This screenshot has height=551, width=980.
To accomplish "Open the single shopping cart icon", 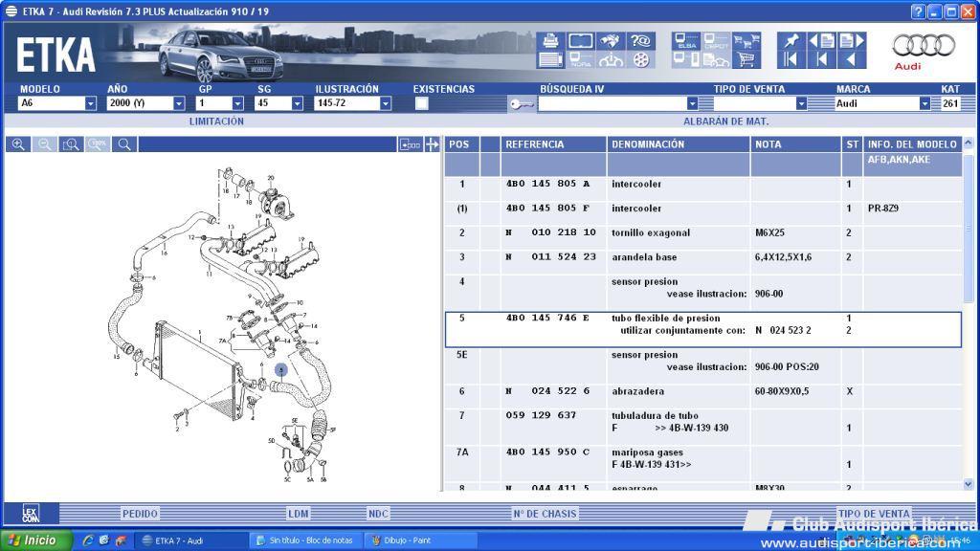I will click(x=746, y=60).
